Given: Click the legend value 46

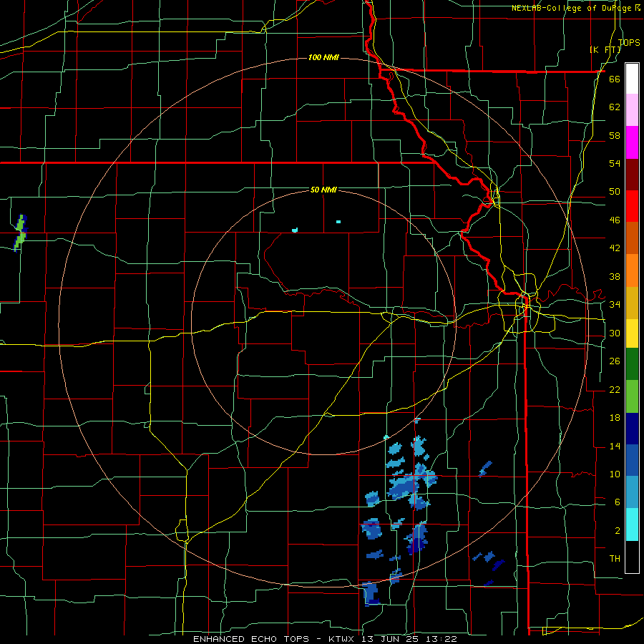Looking at the screenshot, I should click(615, 220).
